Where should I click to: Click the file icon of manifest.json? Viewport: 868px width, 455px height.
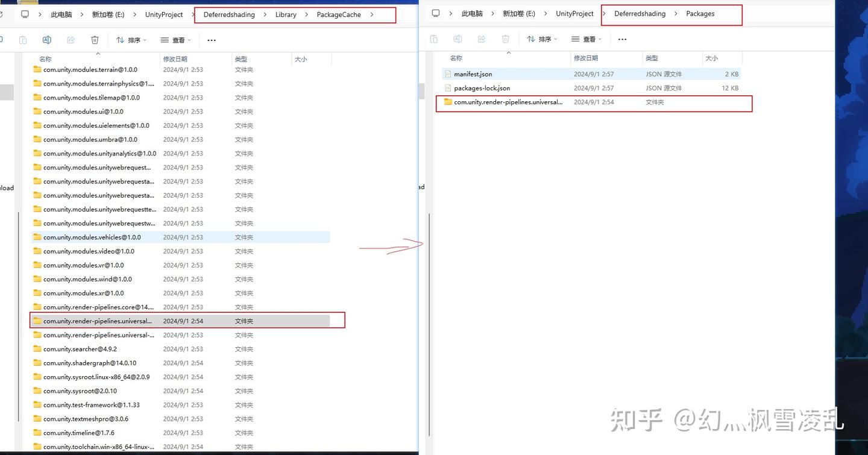coord(448,74)
